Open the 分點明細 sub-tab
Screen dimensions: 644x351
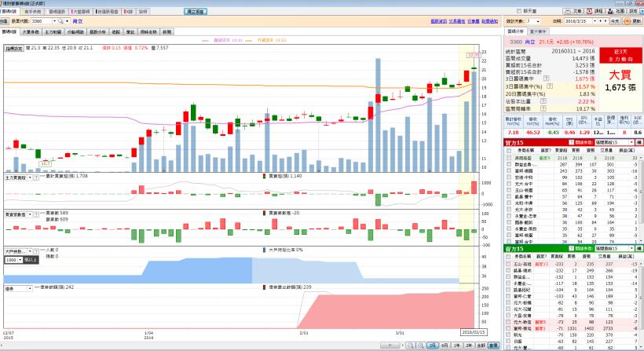[75, 31]
